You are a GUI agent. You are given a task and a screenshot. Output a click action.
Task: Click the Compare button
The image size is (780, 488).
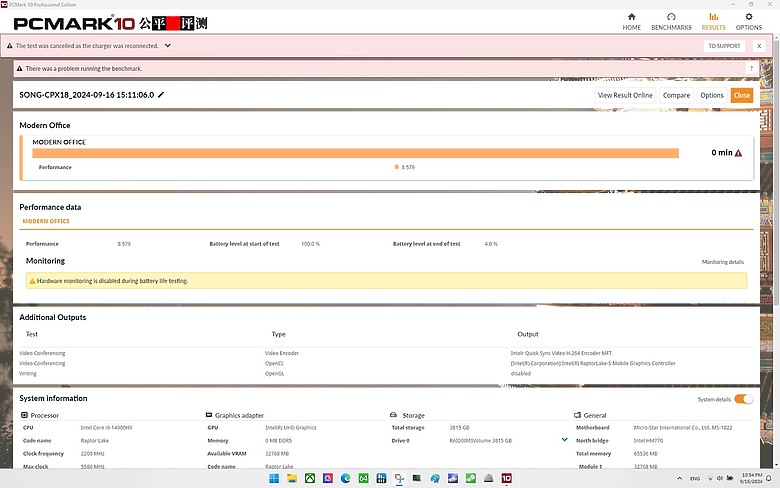676,95
